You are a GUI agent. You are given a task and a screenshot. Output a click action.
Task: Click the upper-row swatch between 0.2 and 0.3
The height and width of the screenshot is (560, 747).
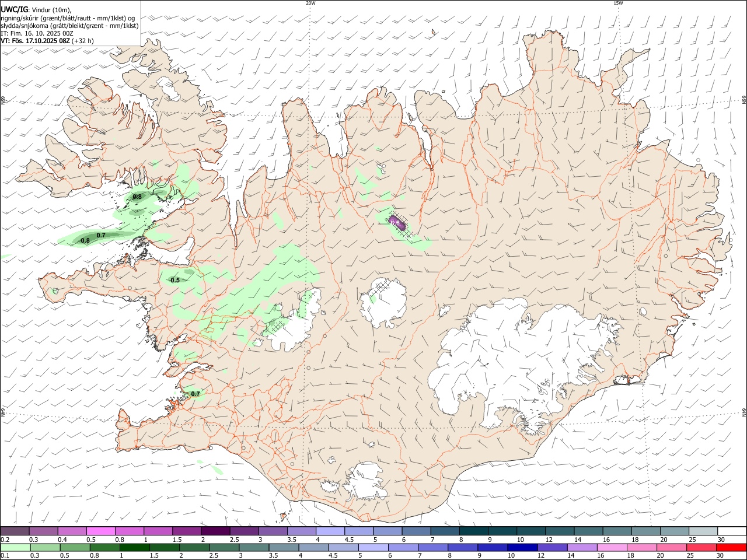pyautogui.click(x=15, y=531)
